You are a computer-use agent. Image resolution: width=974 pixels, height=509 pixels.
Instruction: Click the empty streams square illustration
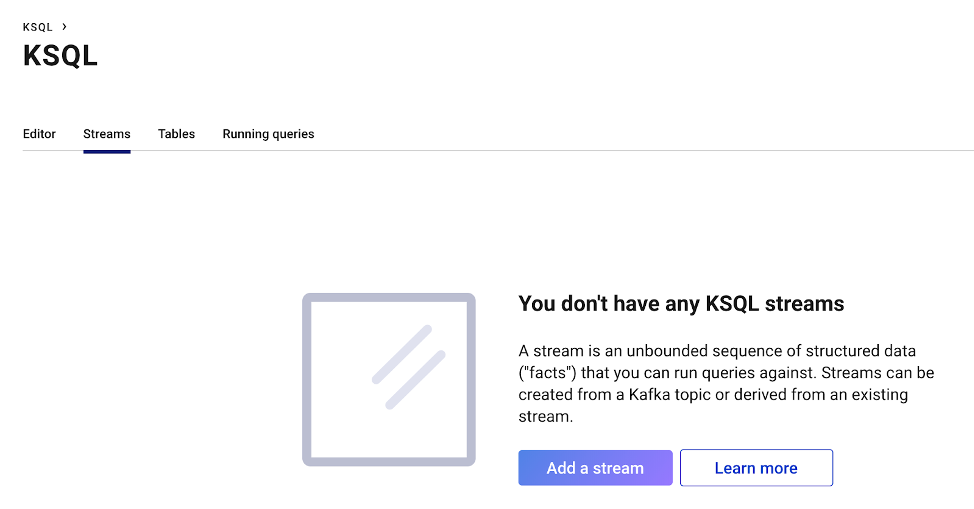click(x=389, y=380)
